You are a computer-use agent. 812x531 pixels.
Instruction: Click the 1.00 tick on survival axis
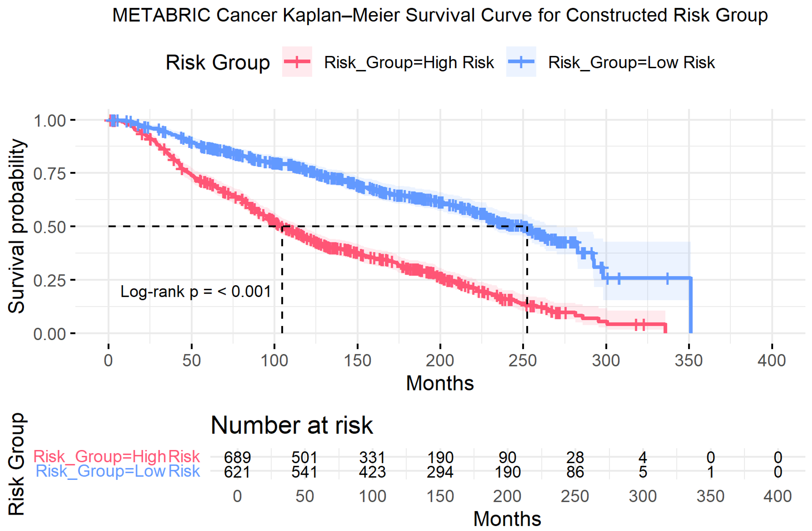pos(50,121)
